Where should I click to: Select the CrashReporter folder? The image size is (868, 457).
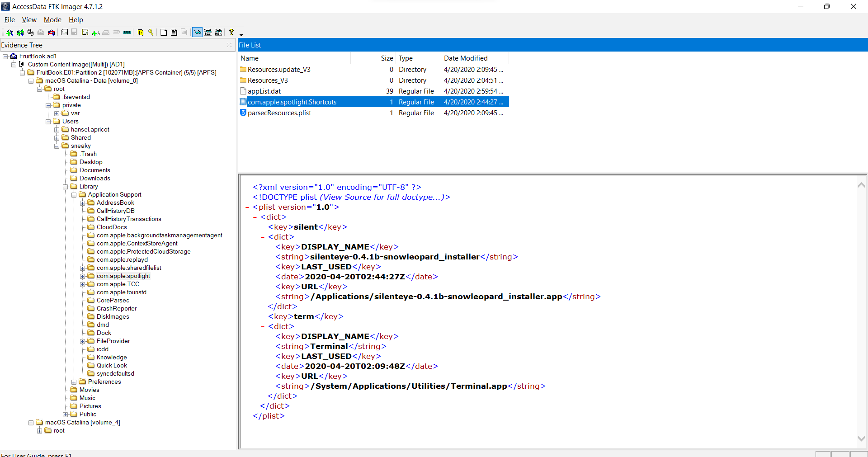[117, 309]
